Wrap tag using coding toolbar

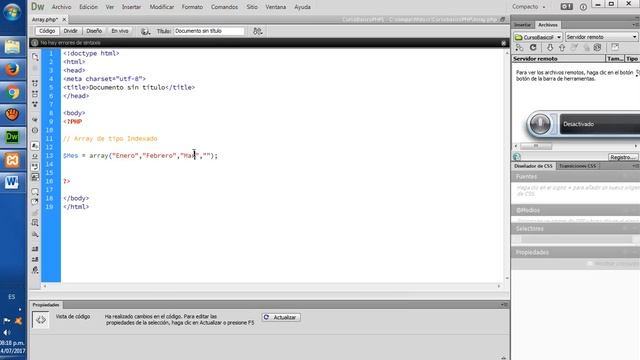pos(35,212)
